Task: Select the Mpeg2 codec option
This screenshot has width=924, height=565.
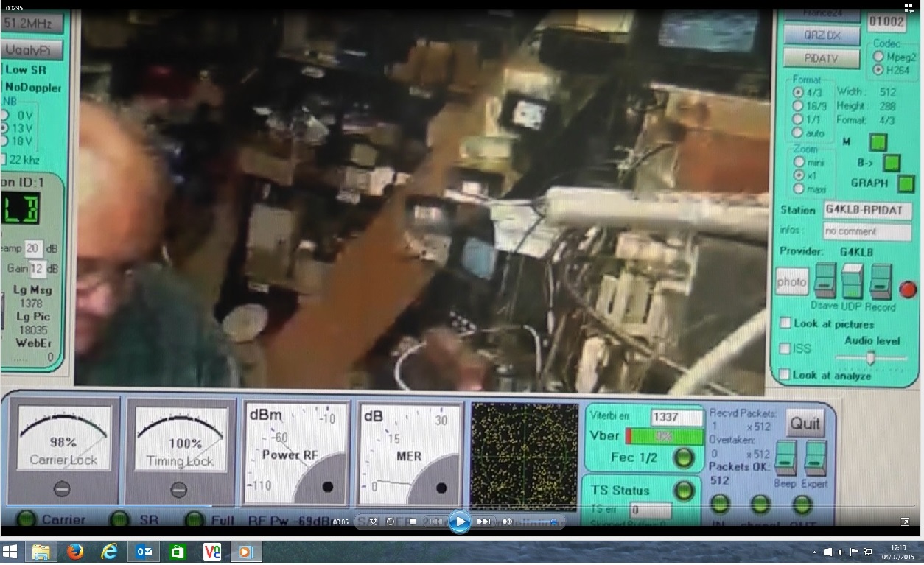Action: pos(878,56)
